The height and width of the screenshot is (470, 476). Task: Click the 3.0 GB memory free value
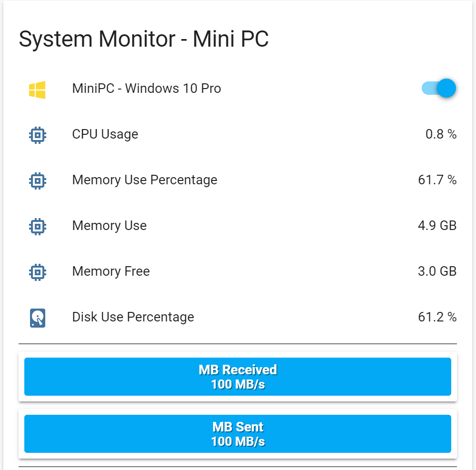tap(437, 271)
